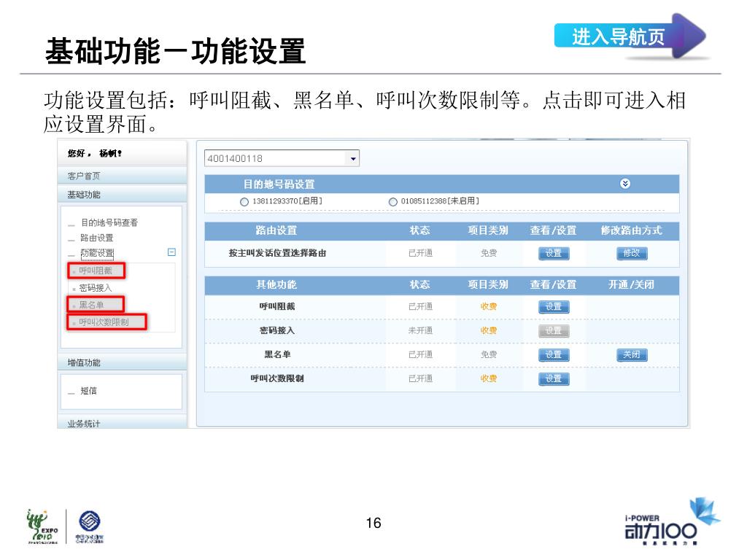Select 功能设置 in sidebar

[97, 253]
